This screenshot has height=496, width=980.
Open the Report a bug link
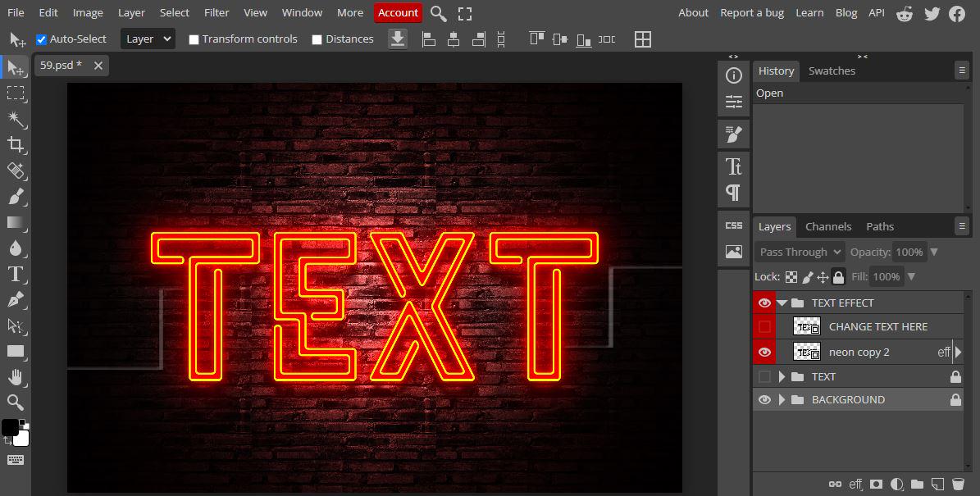pos(752,12)
